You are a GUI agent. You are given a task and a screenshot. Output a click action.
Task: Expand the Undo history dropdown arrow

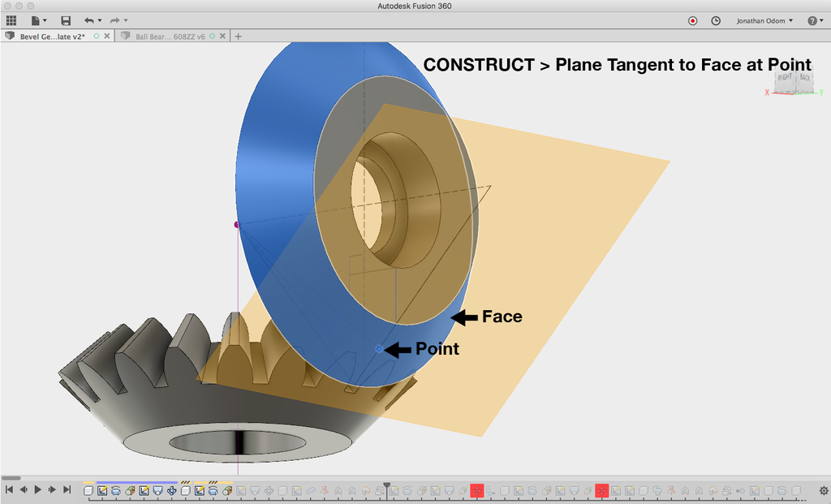coord(100,20)
